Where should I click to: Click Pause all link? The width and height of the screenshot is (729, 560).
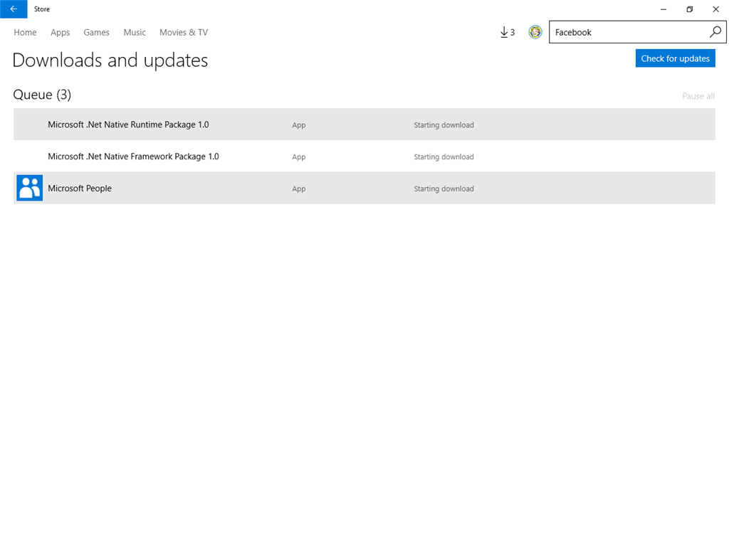tap(698, 96)
